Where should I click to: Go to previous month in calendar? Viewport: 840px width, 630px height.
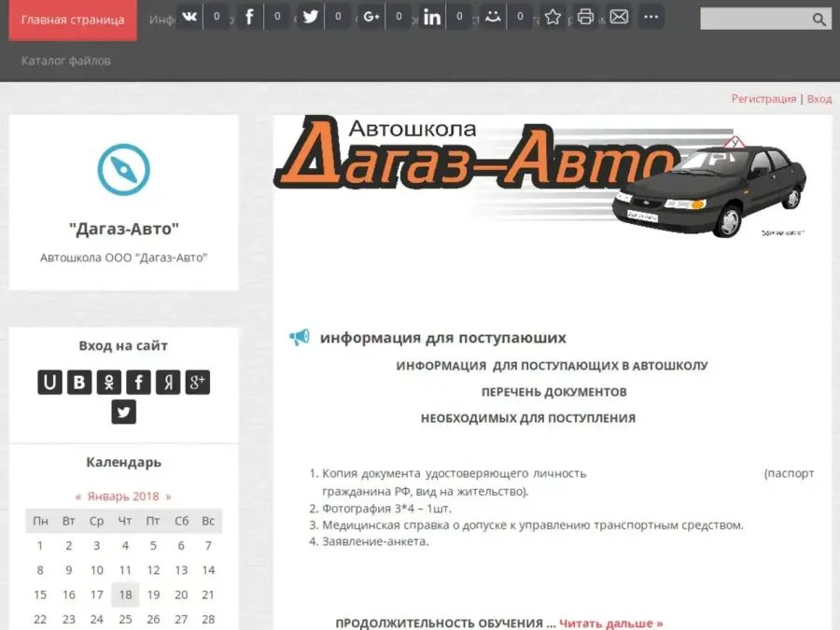click(78, 497)
